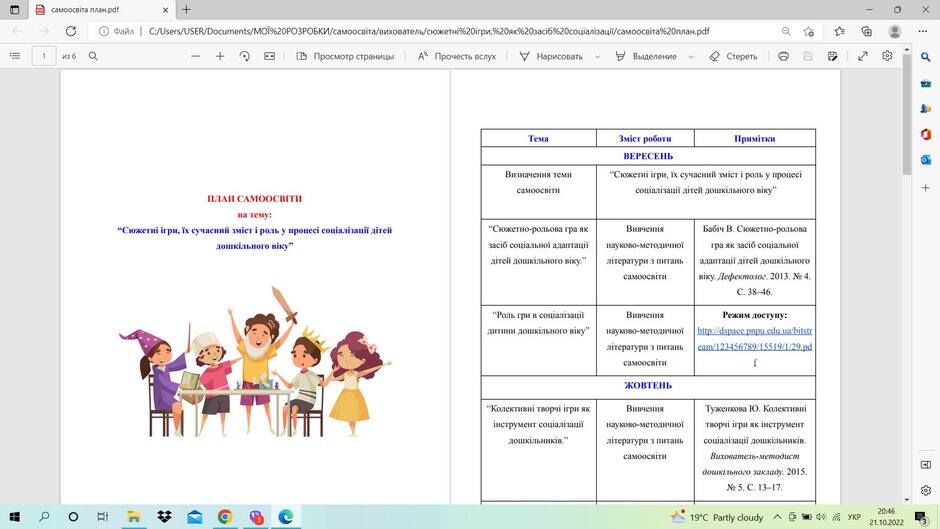This screenshot has width=940, height=529.
Task: Click the vertical document scrollbar
Action: [906, 275]
